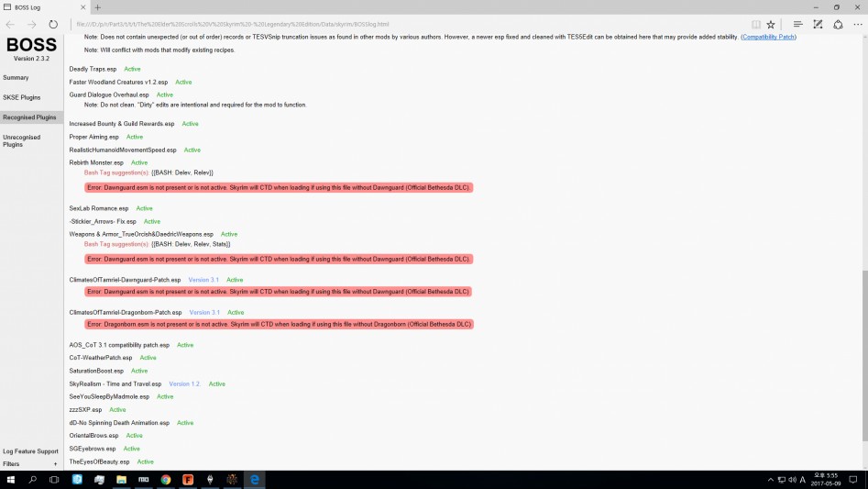868x489 pixels.
Task: Click the TheEyesOfBeauty.esp entry
Action: [99, 461]
